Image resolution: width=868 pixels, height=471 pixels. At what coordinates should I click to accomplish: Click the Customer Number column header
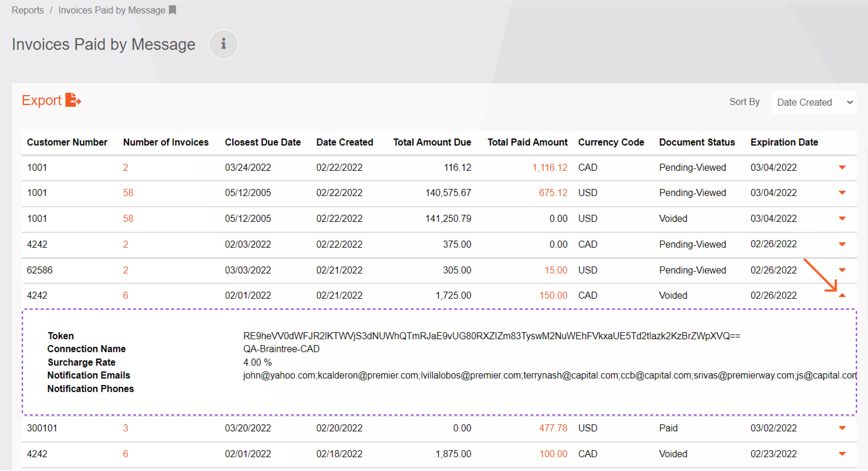click(x=67, y=142)
